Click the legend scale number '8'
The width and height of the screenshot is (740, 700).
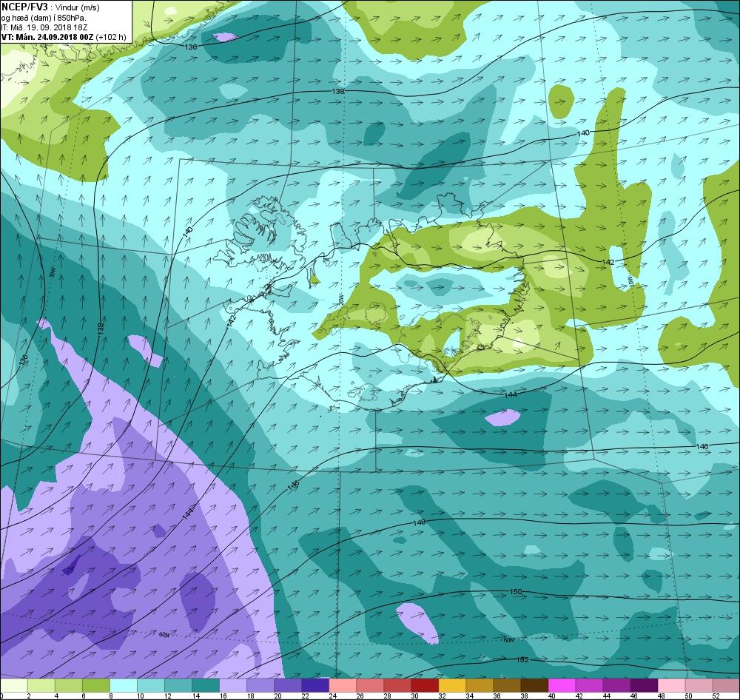(111, 696)
